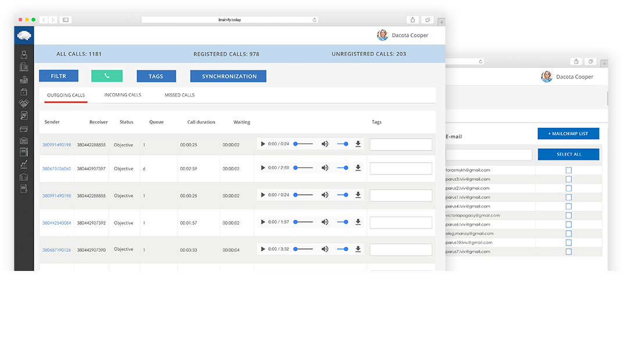
Task: Download the 2:59 call recording
Action: click(x=358, y=168)
